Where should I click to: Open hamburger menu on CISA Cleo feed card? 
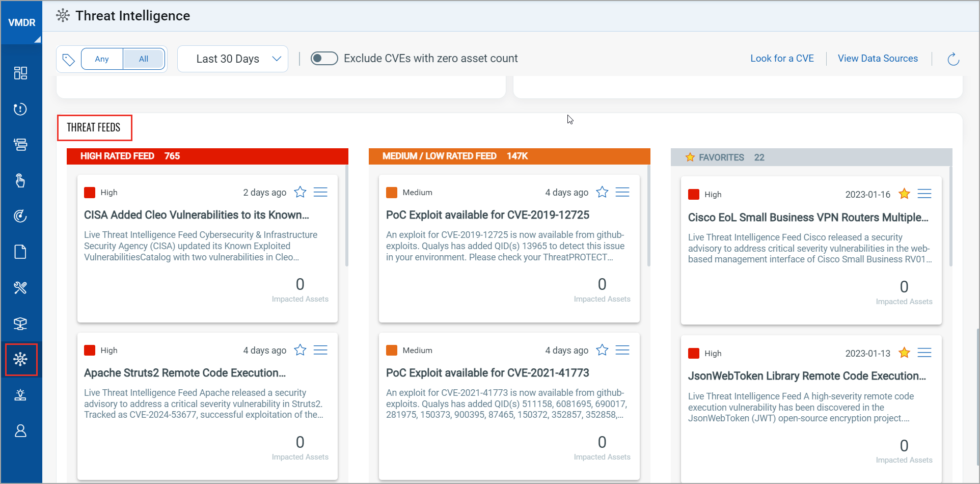point(320,192)
